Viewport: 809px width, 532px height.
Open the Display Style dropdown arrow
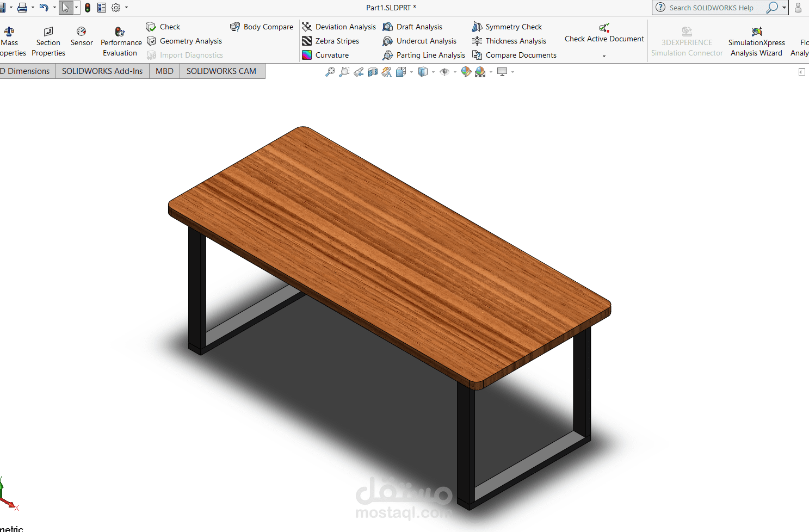coord(433,72)
